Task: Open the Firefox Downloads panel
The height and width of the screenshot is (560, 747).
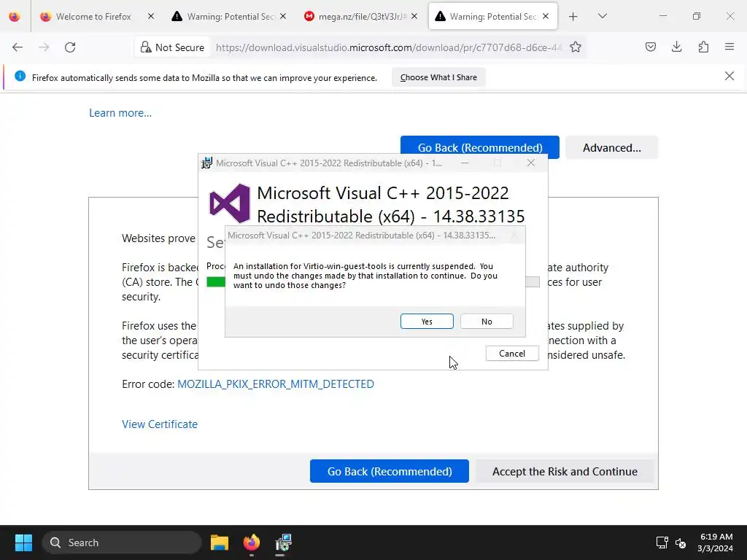Action: (x=676, y=47)
